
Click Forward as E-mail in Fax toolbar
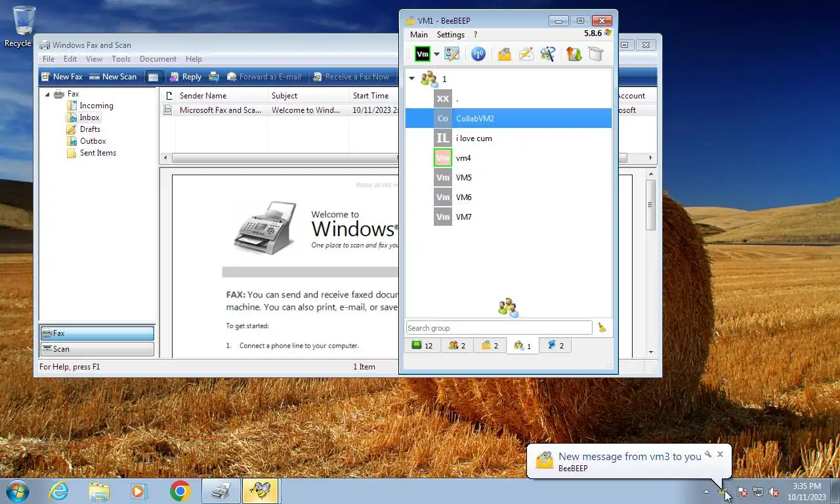[264, 77]
